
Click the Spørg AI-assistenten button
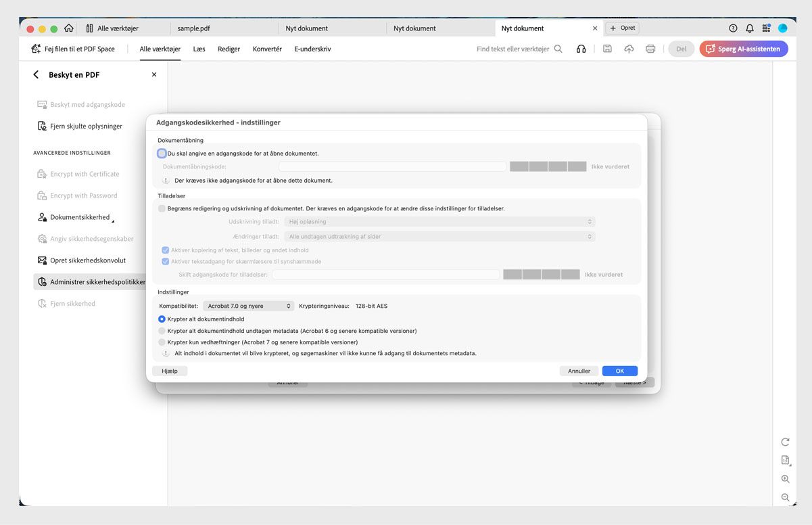click(744, 49)
